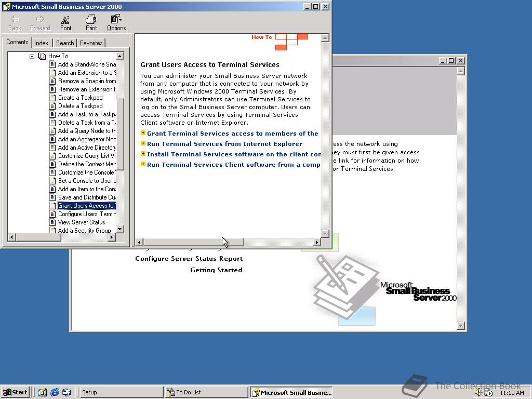
Task: Expand Run Terminal Services from Internet Explorer
Action: [x=143, y=143]
